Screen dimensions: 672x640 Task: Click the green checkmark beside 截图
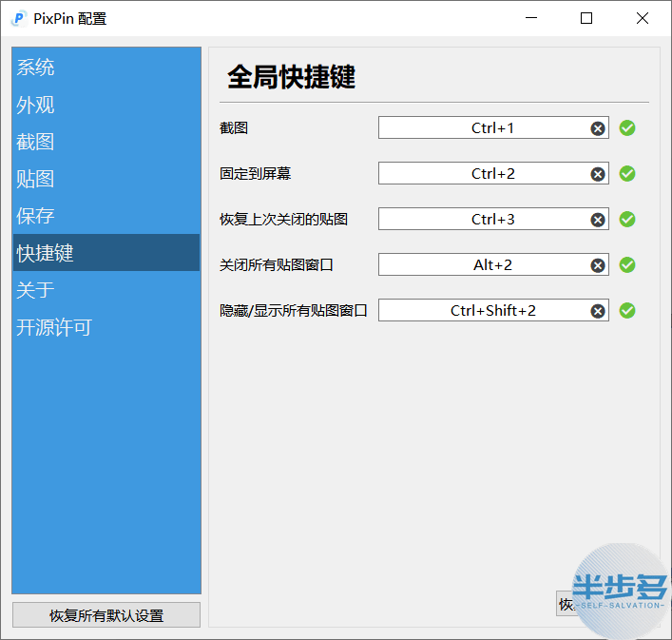[627, 127]
